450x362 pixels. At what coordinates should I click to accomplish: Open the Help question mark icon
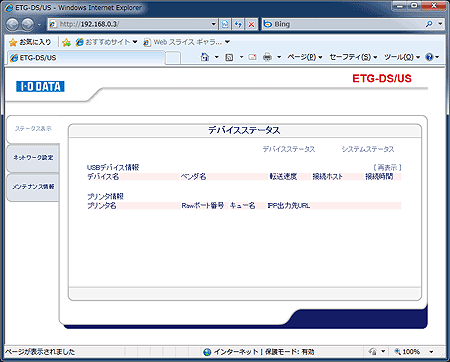click(429, 57)
